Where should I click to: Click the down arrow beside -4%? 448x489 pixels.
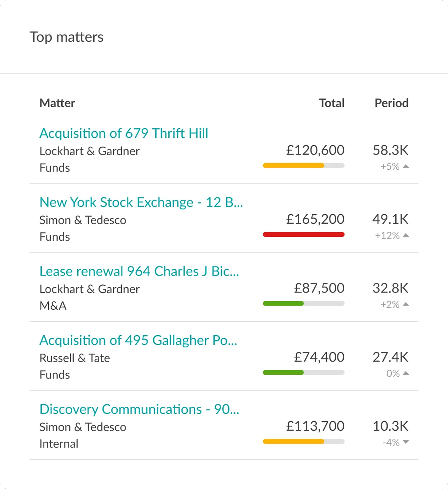[x=406, y=442]
